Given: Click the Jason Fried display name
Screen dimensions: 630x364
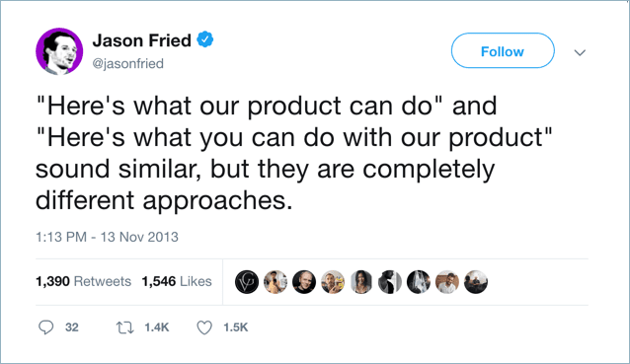Looking at the screenshot, I should tap(142, 40).
